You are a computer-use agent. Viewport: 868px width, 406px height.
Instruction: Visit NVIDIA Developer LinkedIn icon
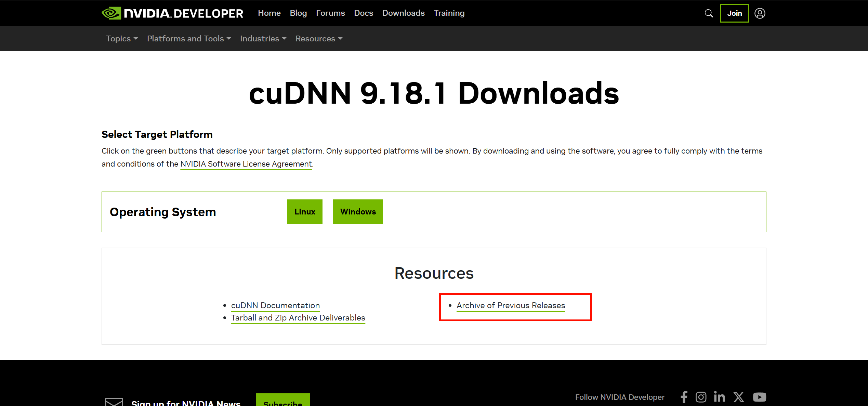tap(720, 397)
